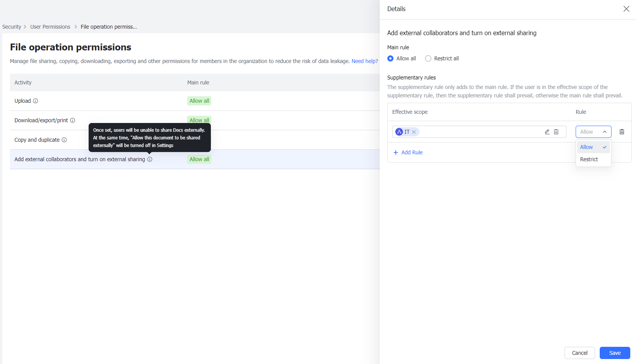The height and width of the screenshot is (364, 636).
Task: Select the Allow all main rule
Action: [x=390, y=58]
